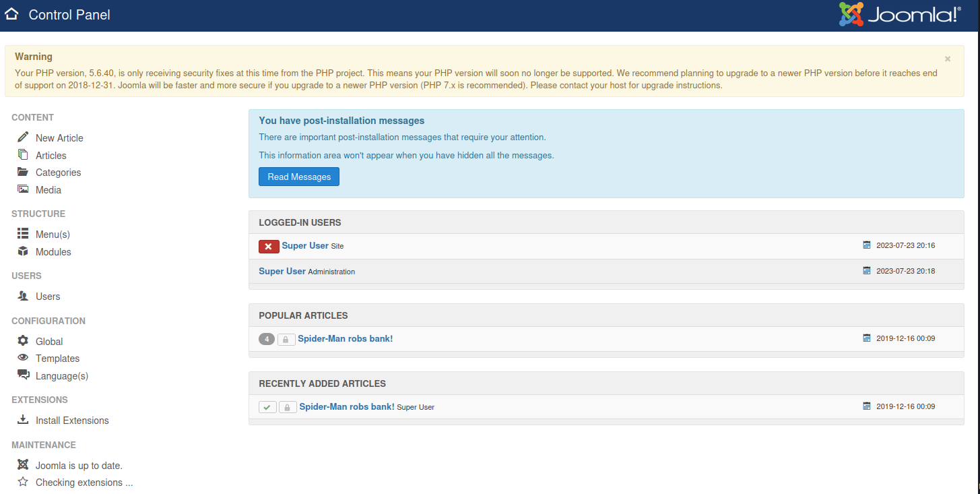This screenshot has height=494, width=980.
Task: Open the Menu(s) manager
Action: click(x=53, y=235)
